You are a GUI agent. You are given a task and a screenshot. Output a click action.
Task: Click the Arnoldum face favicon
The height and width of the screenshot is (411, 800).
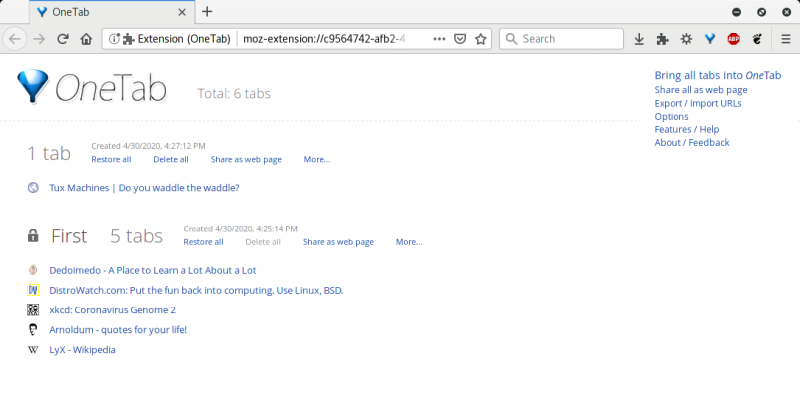tap(33, 329)
